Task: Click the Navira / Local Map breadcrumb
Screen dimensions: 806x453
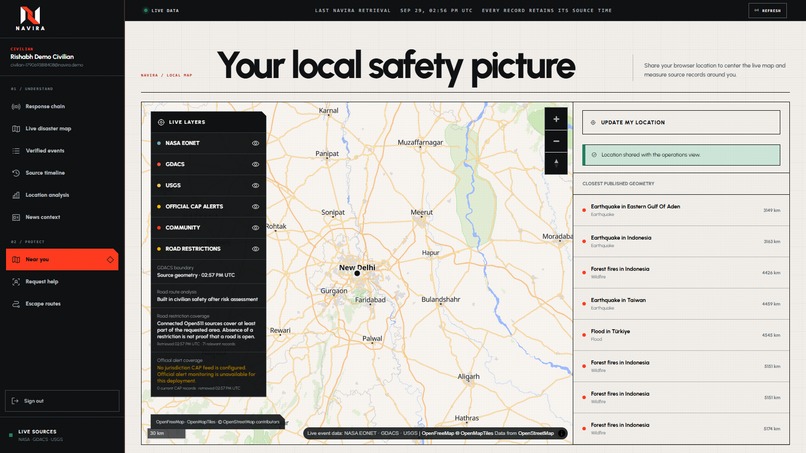Action: point(167,75)
